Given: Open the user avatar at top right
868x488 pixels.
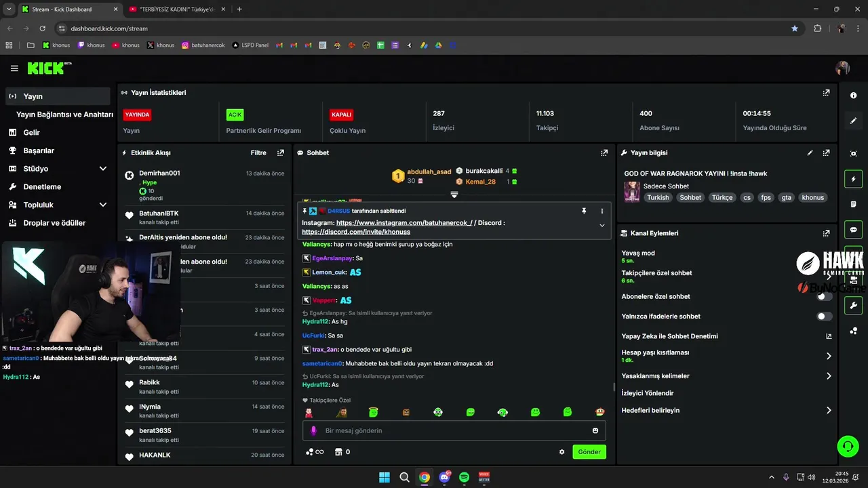Looking at the screenshot, I should 843,68.
